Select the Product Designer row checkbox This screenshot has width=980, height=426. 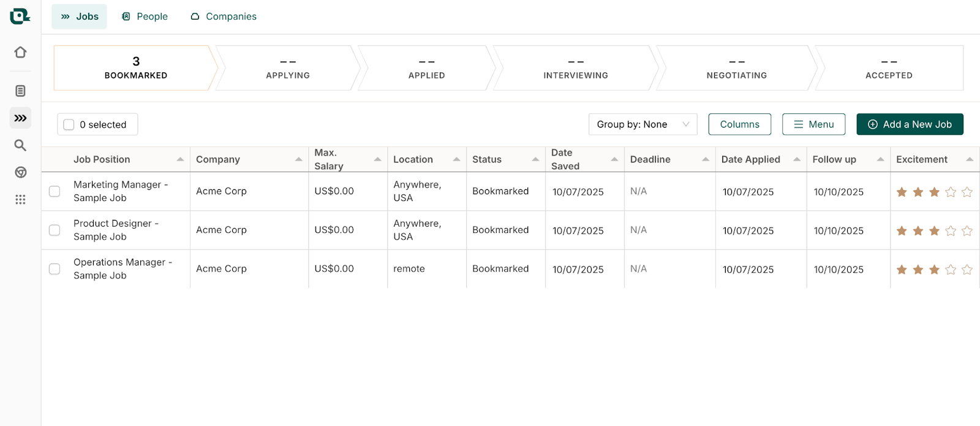click(55, 230)
